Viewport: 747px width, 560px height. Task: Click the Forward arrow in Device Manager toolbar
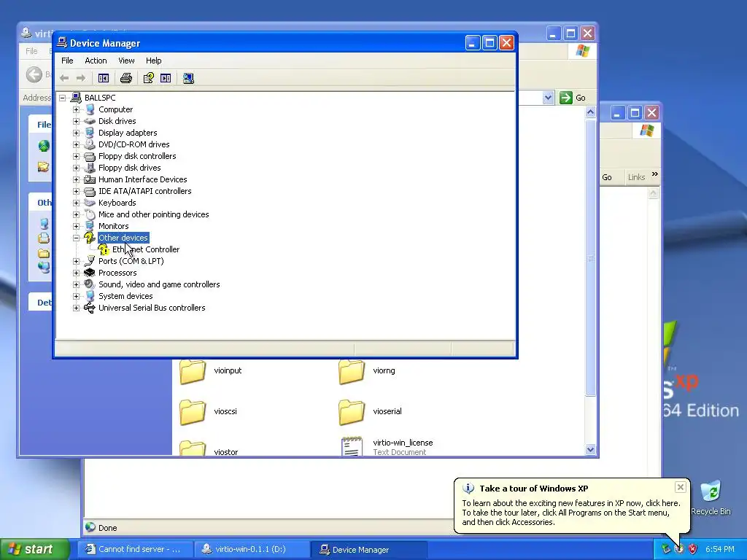coord(81,78)
